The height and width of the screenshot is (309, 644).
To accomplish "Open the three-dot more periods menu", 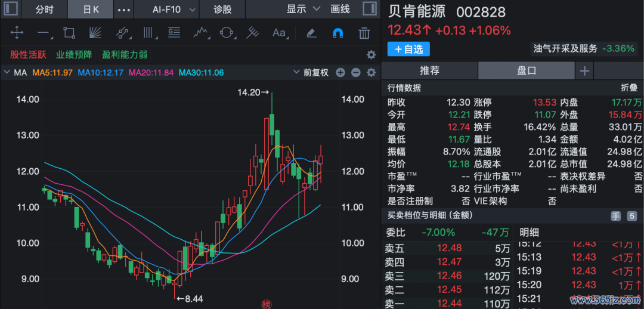I will point(123,10).
